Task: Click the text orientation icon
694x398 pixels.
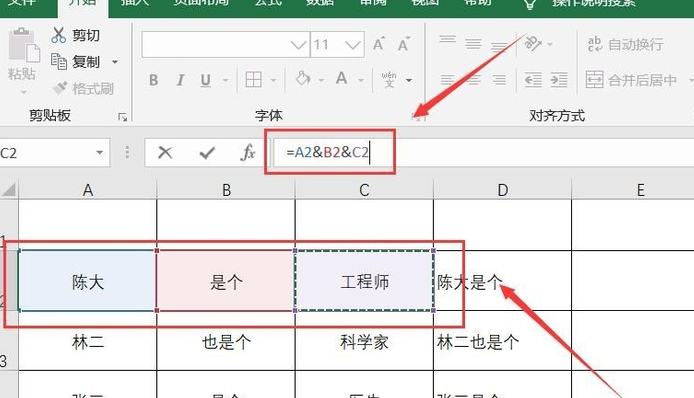Action: tap(533, 43)
